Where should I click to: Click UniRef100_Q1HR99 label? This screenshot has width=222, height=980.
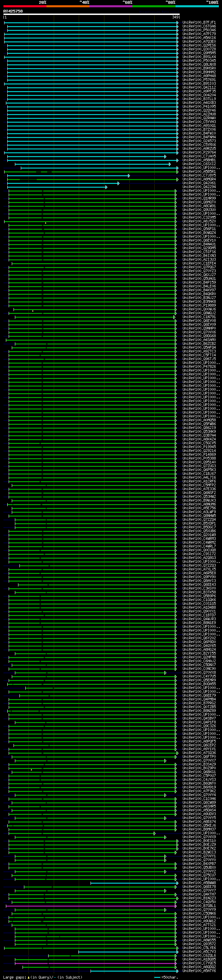(x=199, y=198)
